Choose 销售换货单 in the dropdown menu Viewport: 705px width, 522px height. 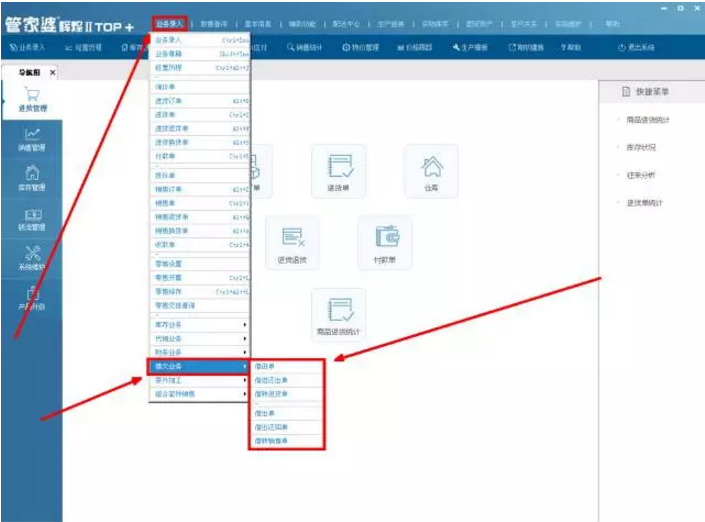tap(200, 231)
